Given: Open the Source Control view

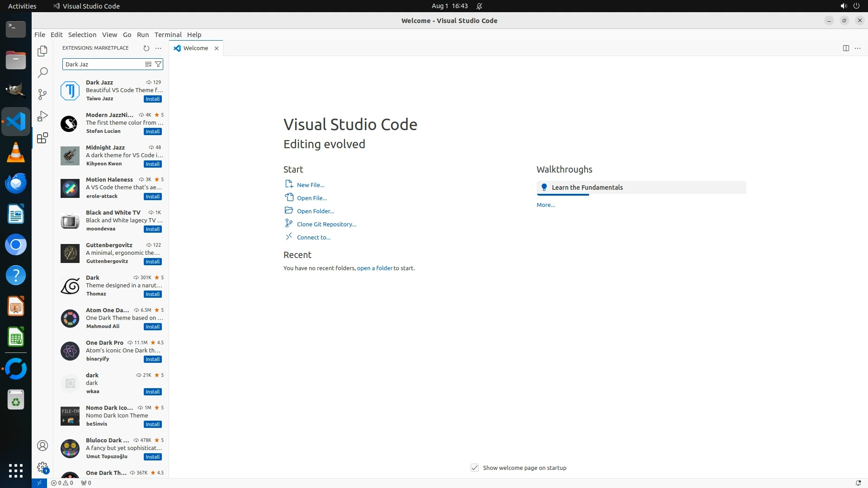Looking at the screenshot, I should (x=42, y=94).
